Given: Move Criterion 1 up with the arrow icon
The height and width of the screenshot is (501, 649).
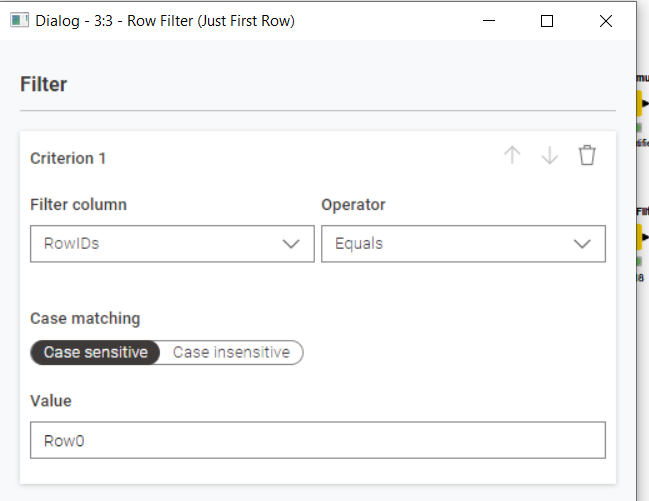Looking at the screenshot, I should pos(512,155).
